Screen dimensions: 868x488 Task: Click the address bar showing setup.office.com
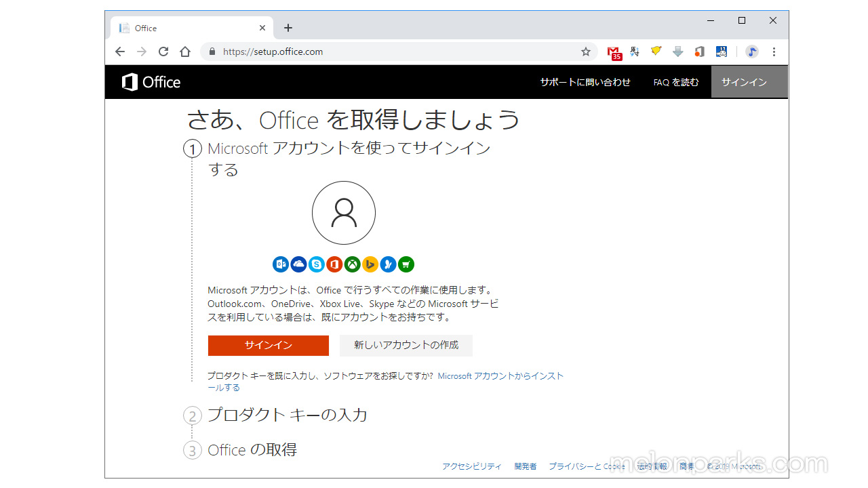tap(399, 52)
